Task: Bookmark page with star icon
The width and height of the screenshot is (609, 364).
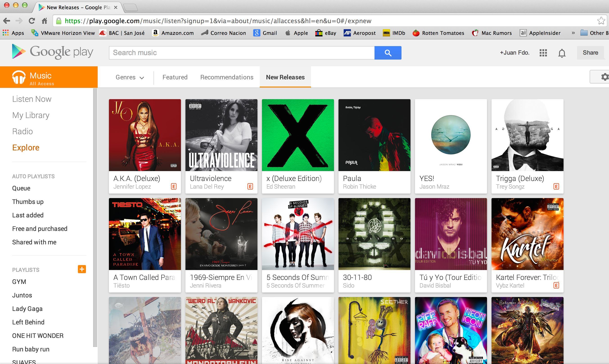Action: 601,21
